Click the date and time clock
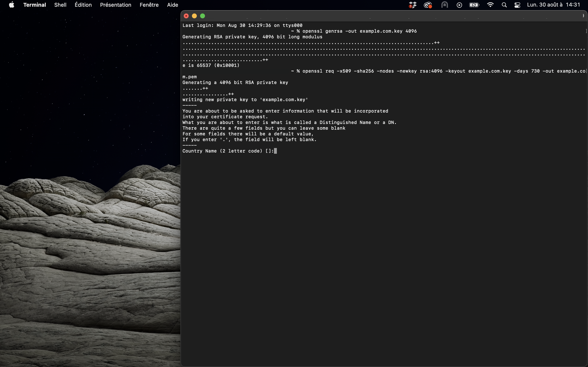The image size is (588, 367). (553, 5)
